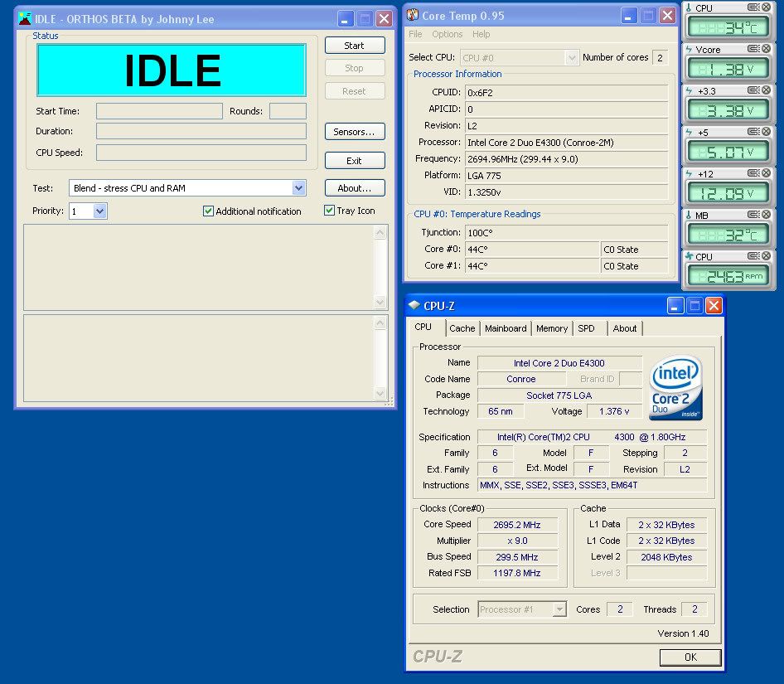
Task: Open the About tab in CPU-Z
Action: coord(625,328)
